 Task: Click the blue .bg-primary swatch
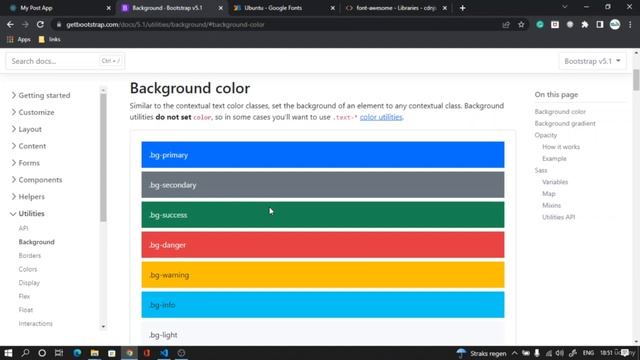tap(323, 155)
